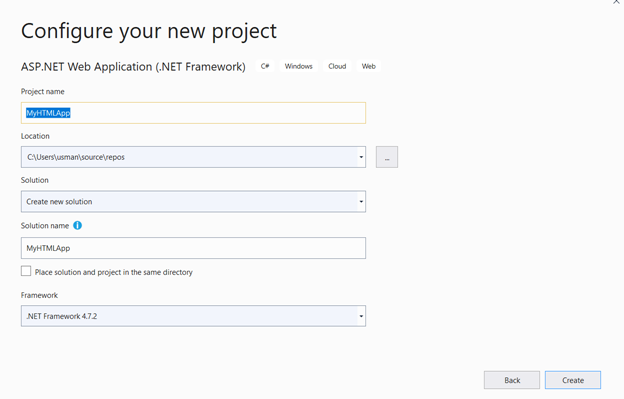624x399 pixels.
Task: Click the Windows tag
Action: 298,66
